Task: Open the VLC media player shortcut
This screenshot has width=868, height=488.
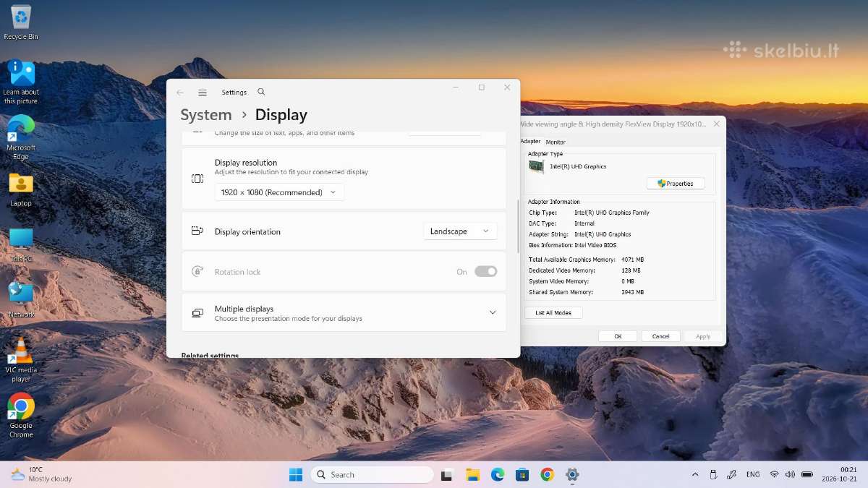Action: pyautogui.click(x=21, y=360)
